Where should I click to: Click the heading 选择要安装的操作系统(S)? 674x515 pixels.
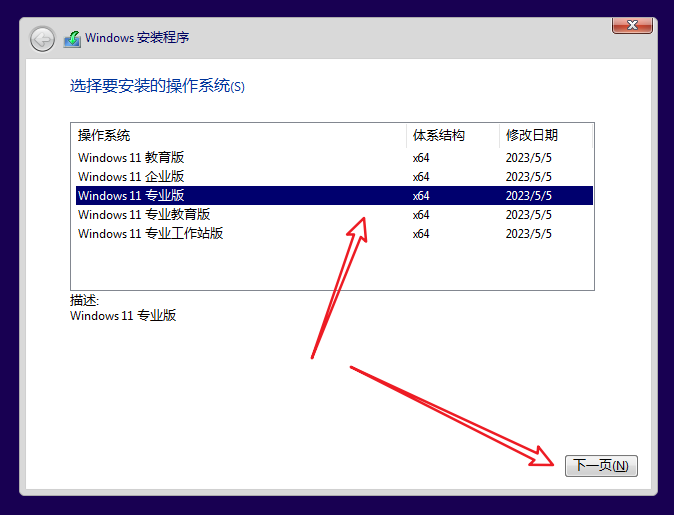157,86
